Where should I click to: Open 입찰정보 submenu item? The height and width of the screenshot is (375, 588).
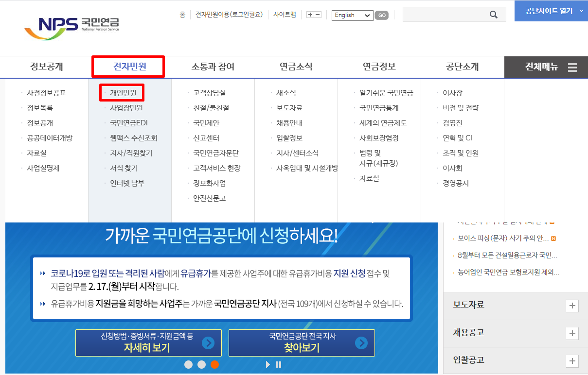click(x=289, y=138)
